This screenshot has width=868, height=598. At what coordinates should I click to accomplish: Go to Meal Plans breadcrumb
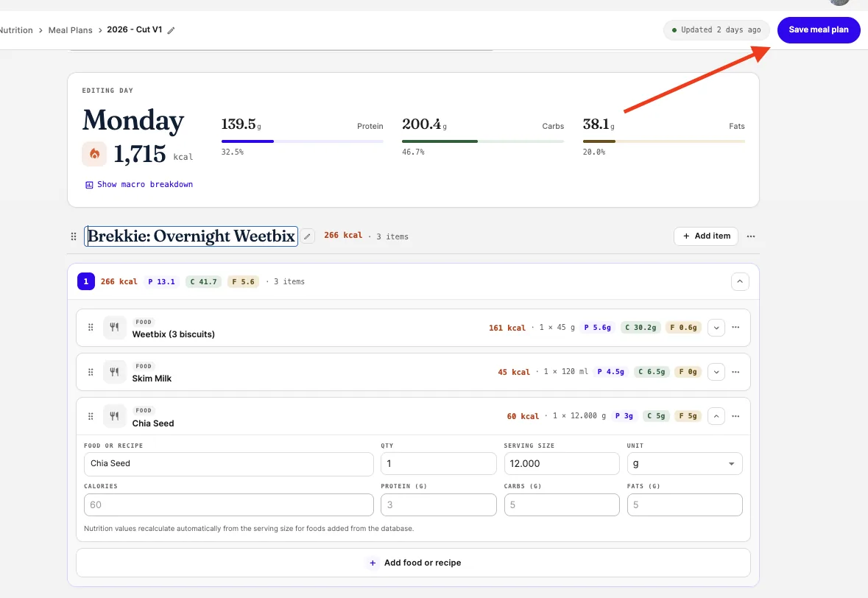pyautogui.click(x=70, y=30)
